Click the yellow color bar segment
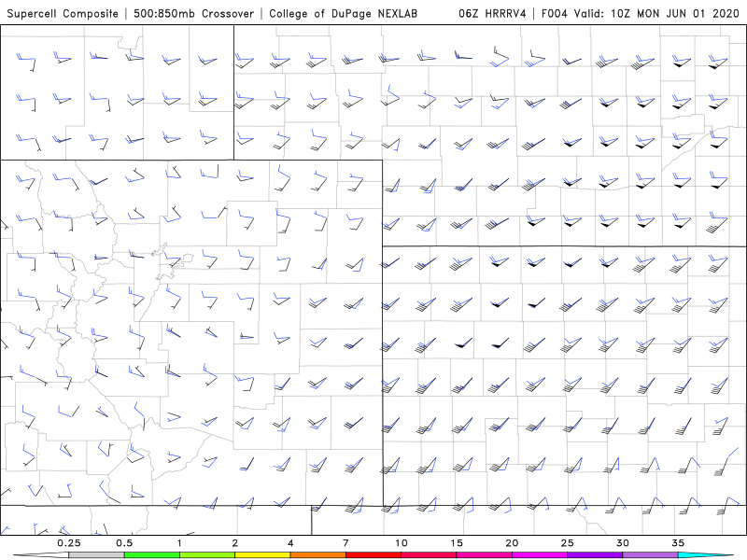Screen dimensions: 747x560 [x=262, y=555]
